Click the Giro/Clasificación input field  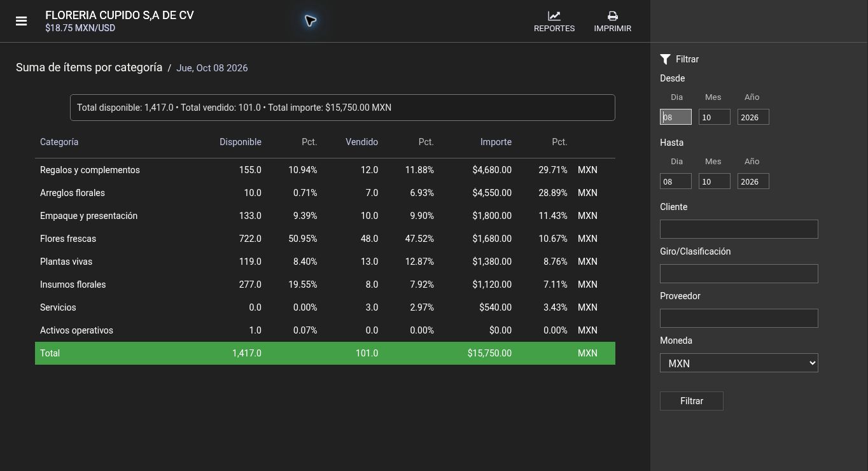[x=739, y=274]
